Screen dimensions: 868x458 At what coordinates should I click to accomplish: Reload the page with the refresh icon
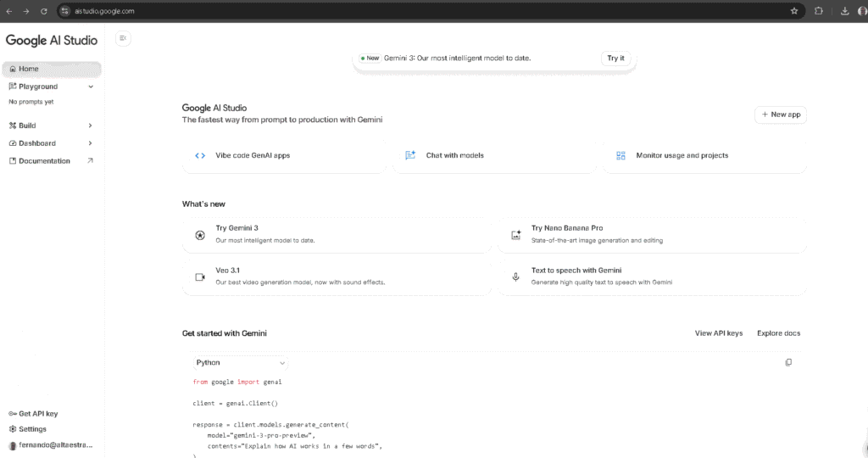44,11
